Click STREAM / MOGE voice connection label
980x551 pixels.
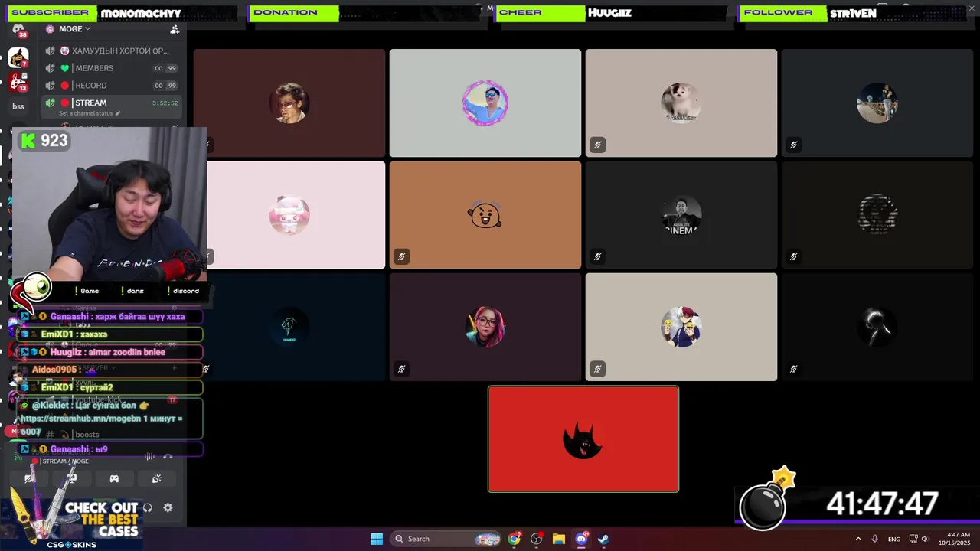(65, 461)
